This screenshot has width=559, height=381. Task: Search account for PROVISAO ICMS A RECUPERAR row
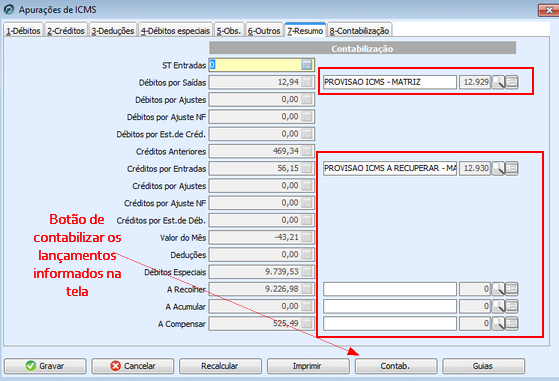(498, 168)
